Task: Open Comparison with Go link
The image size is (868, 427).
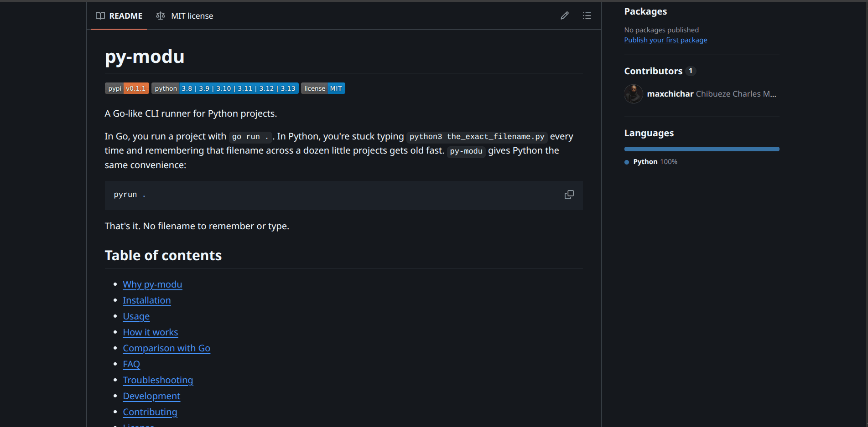Action: coord(166,348)
